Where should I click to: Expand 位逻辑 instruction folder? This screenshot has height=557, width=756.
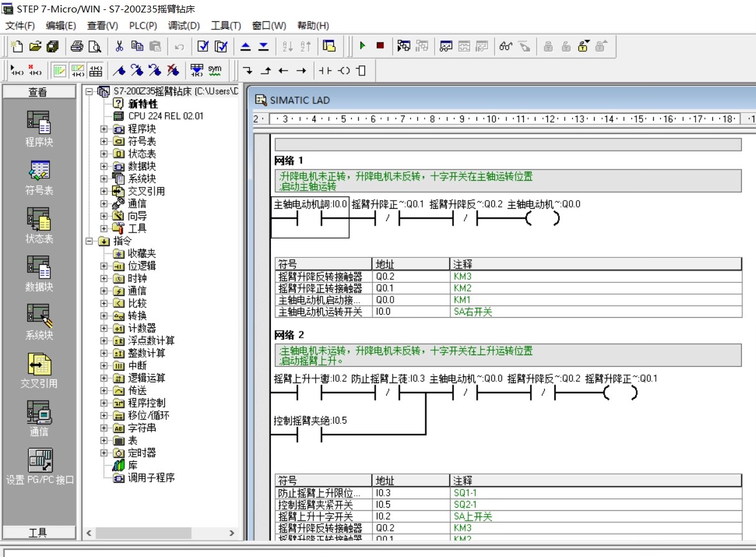[x=103, y=266]
